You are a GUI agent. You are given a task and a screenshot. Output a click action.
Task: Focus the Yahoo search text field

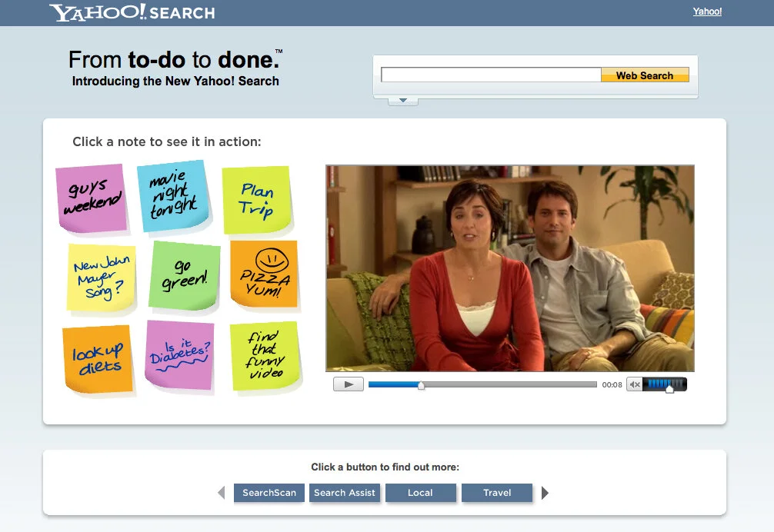coord(491,75)
